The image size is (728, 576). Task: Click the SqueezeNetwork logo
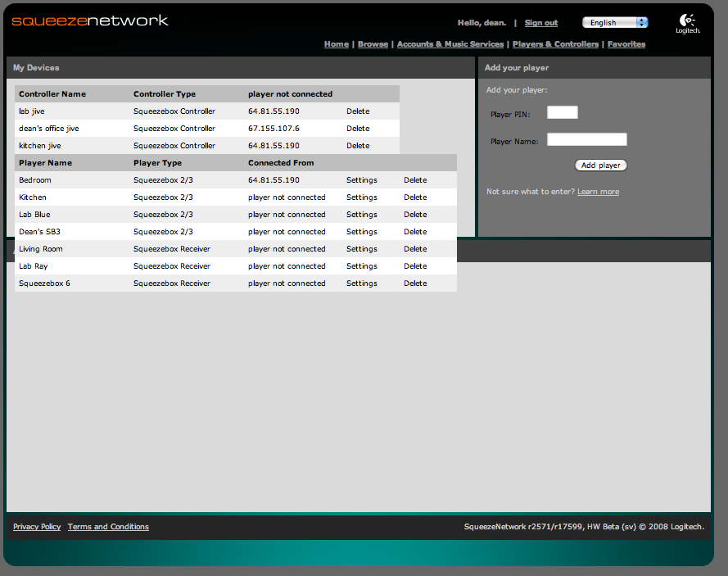tap(90, 20)
